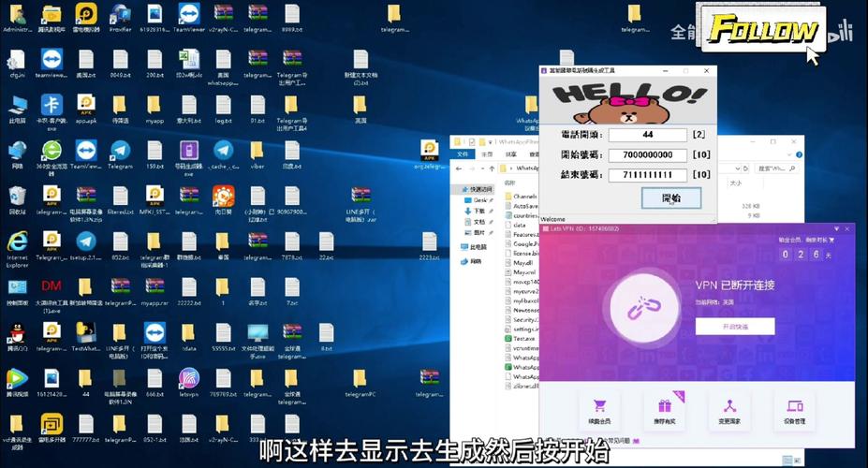This screenshot has height=468, width=868.
Task: Select the 腾讯视频 desktop icon
Action: click(17, 383)
